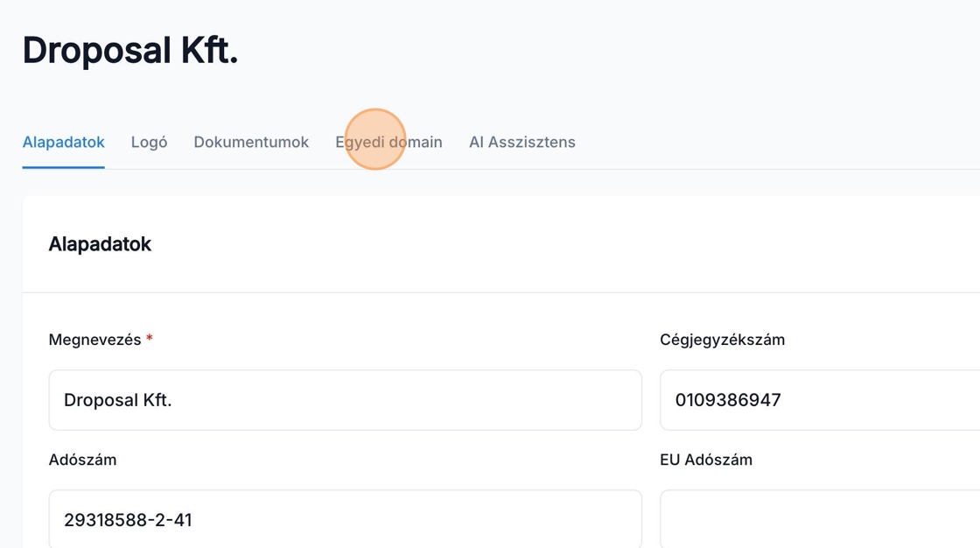
Task: Click the Adószám field label
Action: (x=82, y=460)
